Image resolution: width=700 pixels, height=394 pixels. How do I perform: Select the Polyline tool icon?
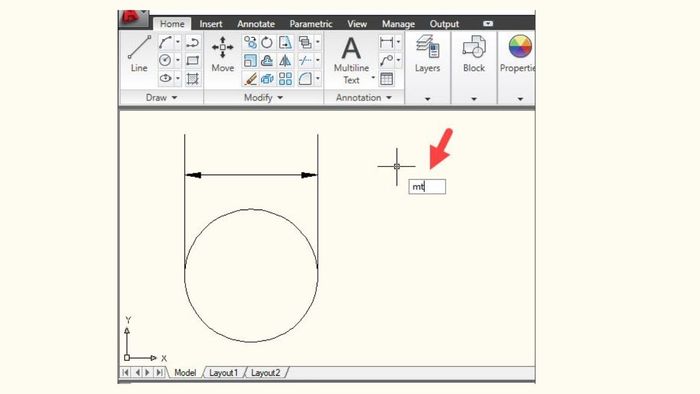pos(192,42)
